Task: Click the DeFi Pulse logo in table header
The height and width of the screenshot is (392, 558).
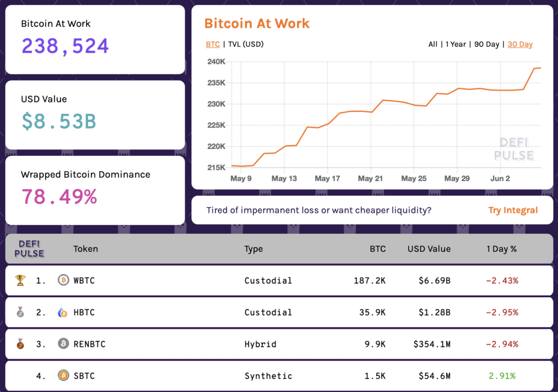Action: pyautogui.click(x=32, y=249)
